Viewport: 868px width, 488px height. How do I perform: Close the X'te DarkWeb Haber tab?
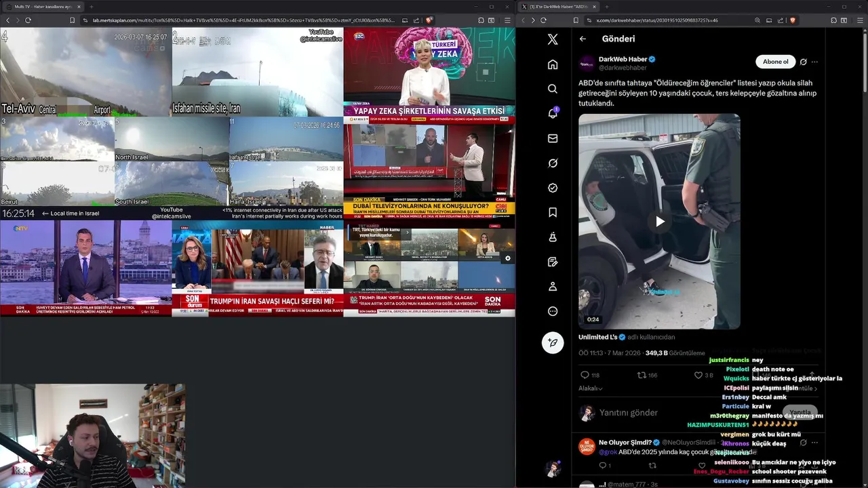pos(595,6)
